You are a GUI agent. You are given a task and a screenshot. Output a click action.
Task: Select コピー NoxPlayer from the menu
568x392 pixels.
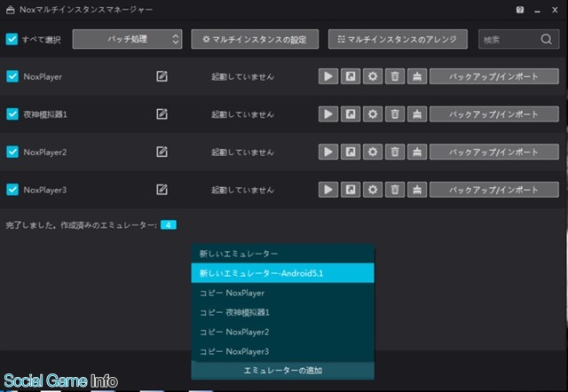pos(282,293)
